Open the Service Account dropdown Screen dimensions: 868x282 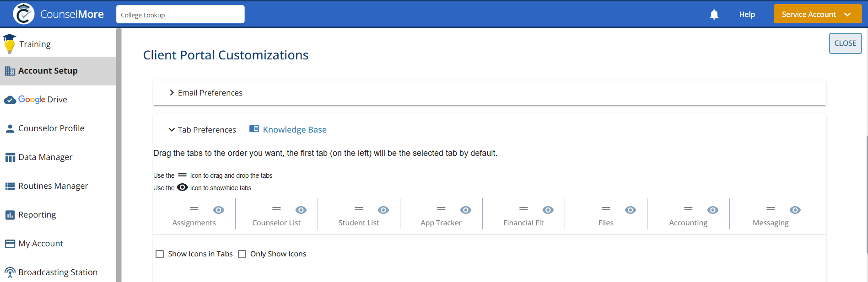click(818, 14)
